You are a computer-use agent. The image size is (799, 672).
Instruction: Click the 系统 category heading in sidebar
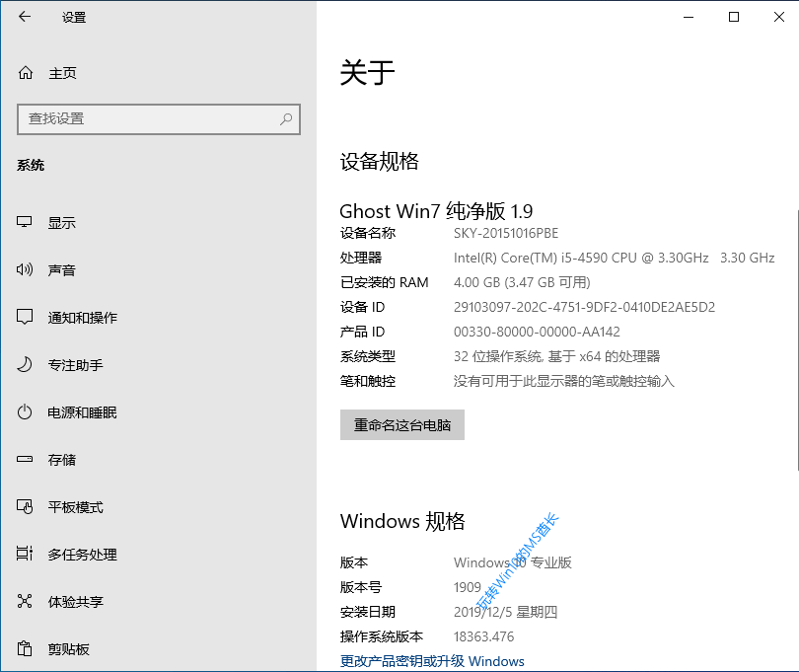(x=31, y=165)
